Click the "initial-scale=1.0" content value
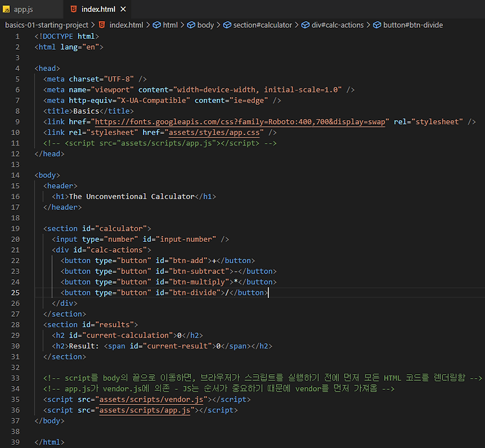This screenshot has height=448, width=485. point(301,90)
